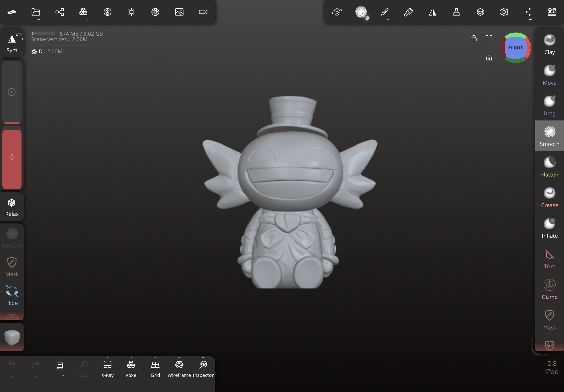This screenshot has height=392, width=564.
Task: Toggle Relax mode on left panel
Action: click(12, 207)
